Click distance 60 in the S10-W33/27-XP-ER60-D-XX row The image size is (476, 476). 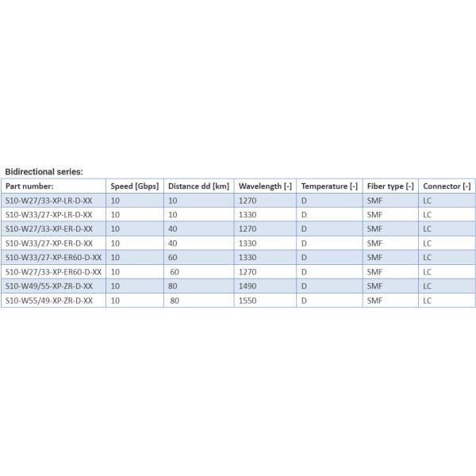(173, 257)
